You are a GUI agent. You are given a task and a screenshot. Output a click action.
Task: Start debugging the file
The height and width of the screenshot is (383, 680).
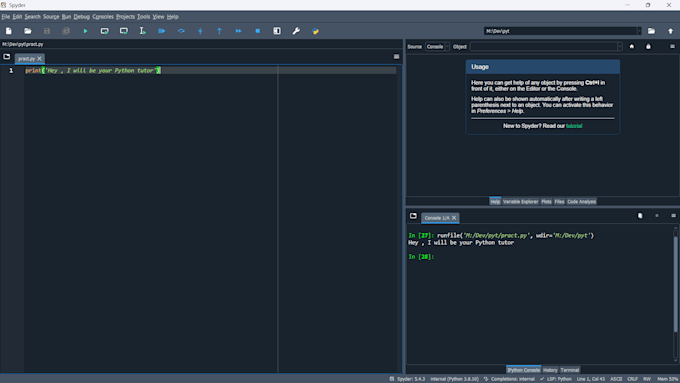pyautogui.click(x=162, y=31)
